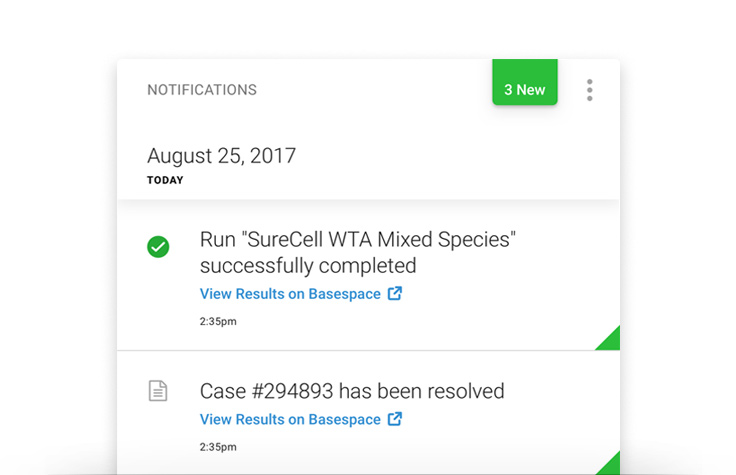The width and height of the screenshot is (736, 475).
Task: Click the "3 New" green badge
Action: click(524, 89)
